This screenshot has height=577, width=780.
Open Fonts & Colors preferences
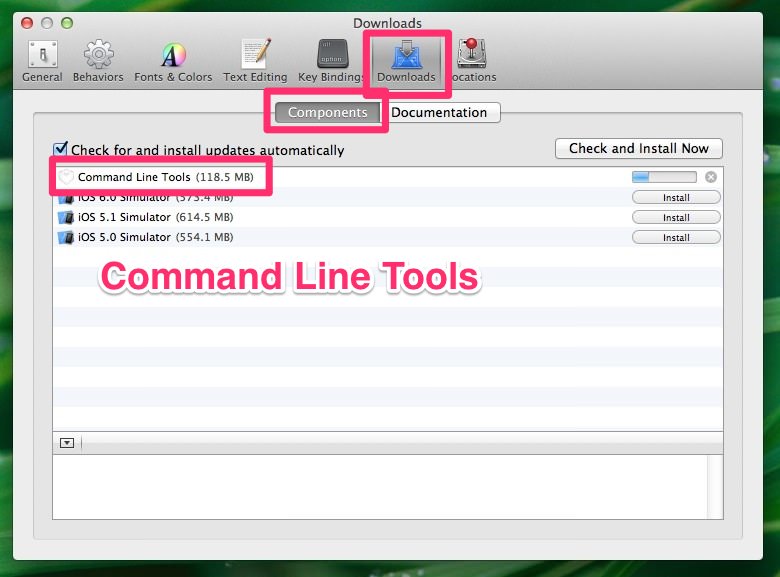[x=173, y=61]
